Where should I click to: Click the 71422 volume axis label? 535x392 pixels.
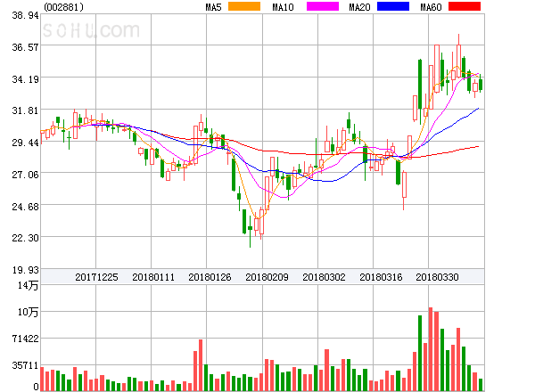tap(25, 339)
